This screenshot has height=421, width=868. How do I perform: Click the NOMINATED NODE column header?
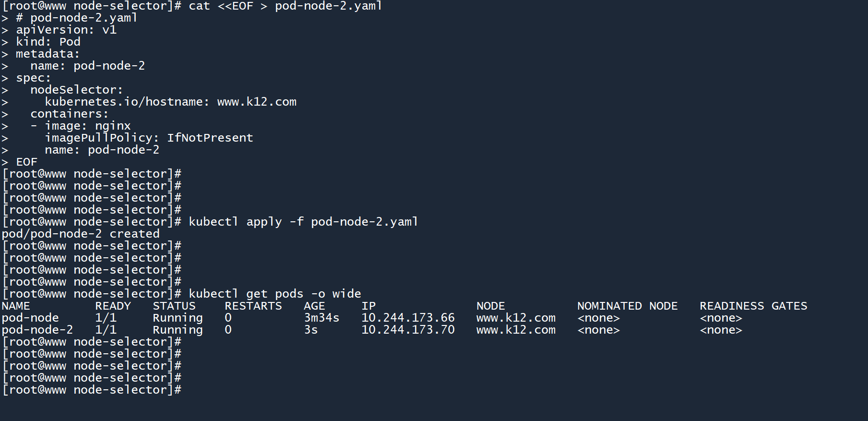click(x=627, y=306)
